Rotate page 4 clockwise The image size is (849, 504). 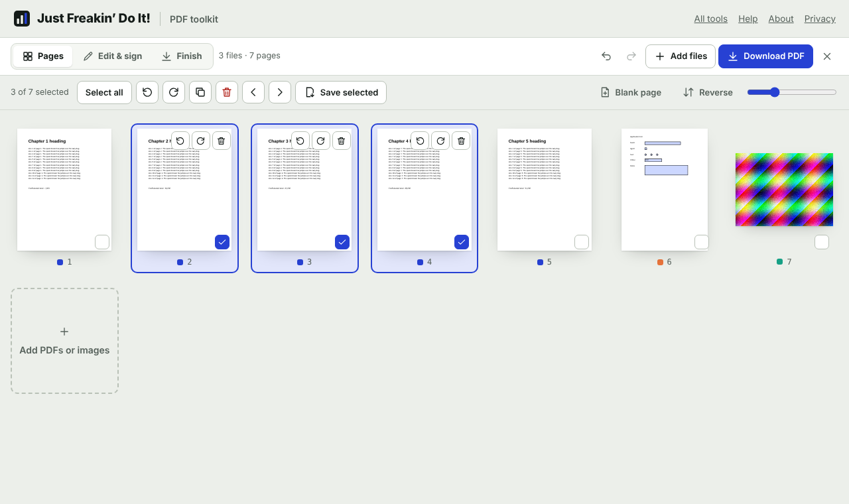coord(441,141)
